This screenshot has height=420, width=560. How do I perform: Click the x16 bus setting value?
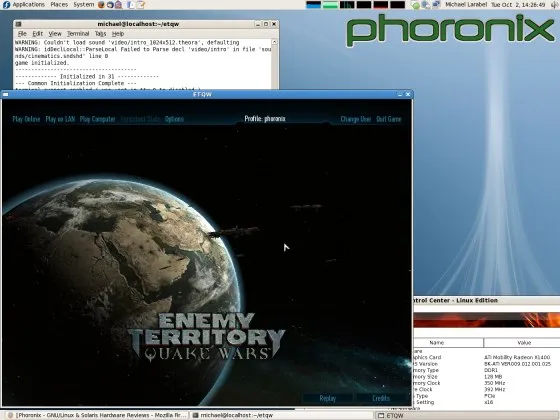pyautogui.click(x=488, y=402)
